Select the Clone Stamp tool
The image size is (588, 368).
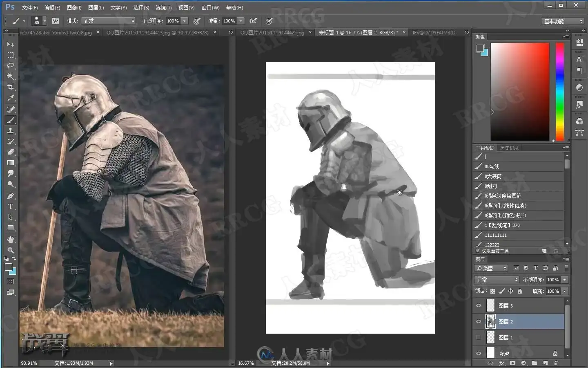point(11,131)
